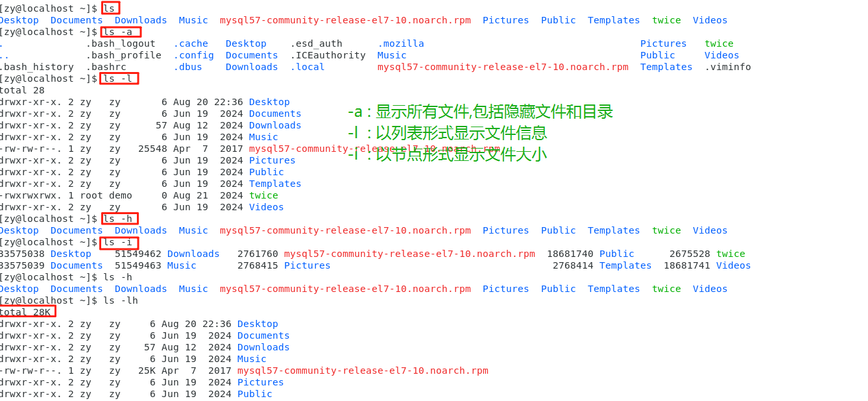Click the .esd_auth filename
This screenshot has width=868, height=401.
[316, 43]
